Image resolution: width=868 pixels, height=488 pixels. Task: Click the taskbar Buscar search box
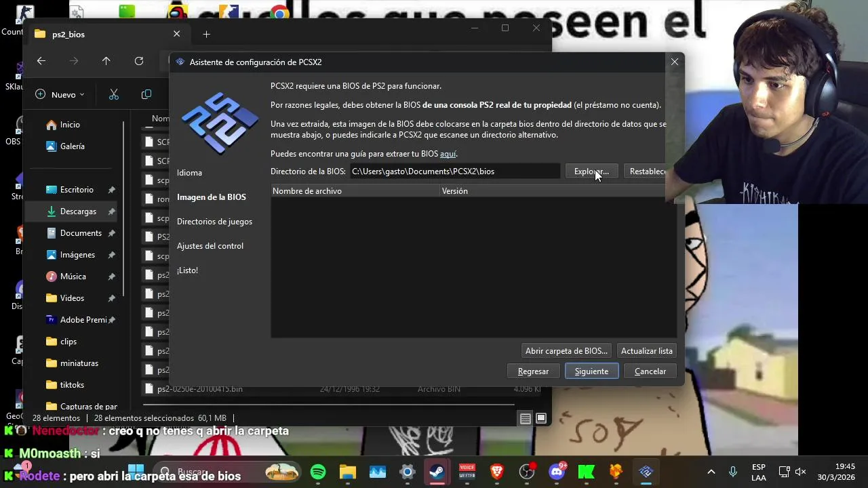pyautogui.click(x=227, y=472)
